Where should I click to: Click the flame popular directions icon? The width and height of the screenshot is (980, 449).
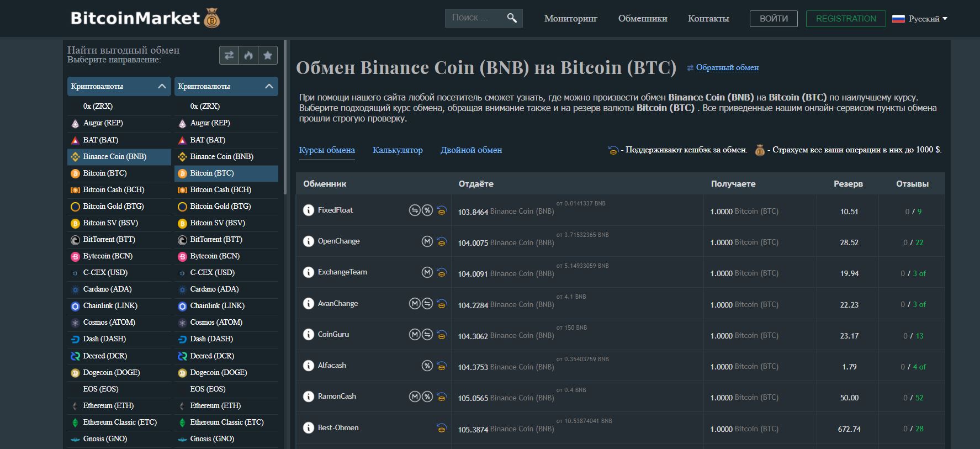(x=248, y=55)
